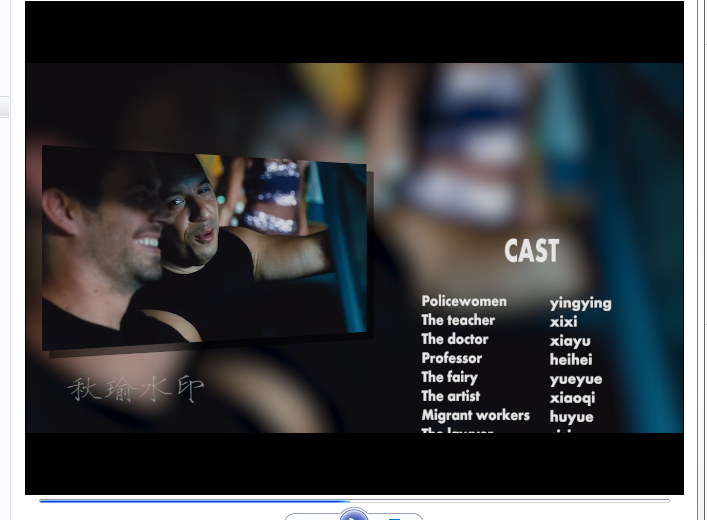Click the name xixi in cast list
This screenshot has width=707, height=520.
click(563, 322)
